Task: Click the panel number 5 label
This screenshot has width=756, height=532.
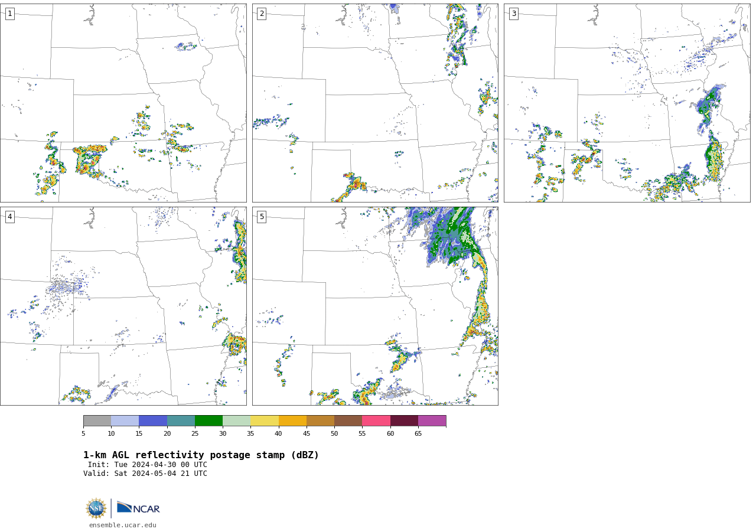Action: click(x=262, y=217)
